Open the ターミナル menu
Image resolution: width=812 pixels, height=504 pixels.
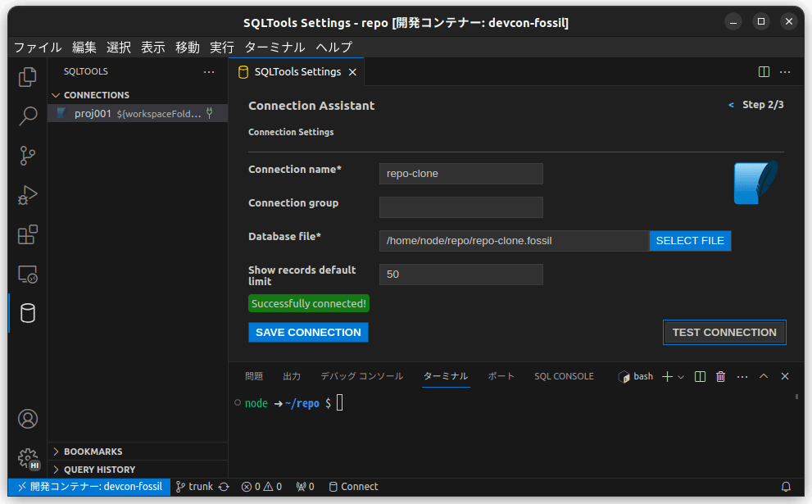coord(274,48)
